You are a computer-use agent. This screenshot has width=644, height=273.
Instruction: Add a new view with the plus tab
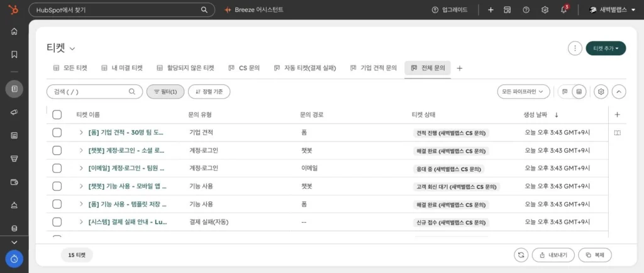(460, 68)
